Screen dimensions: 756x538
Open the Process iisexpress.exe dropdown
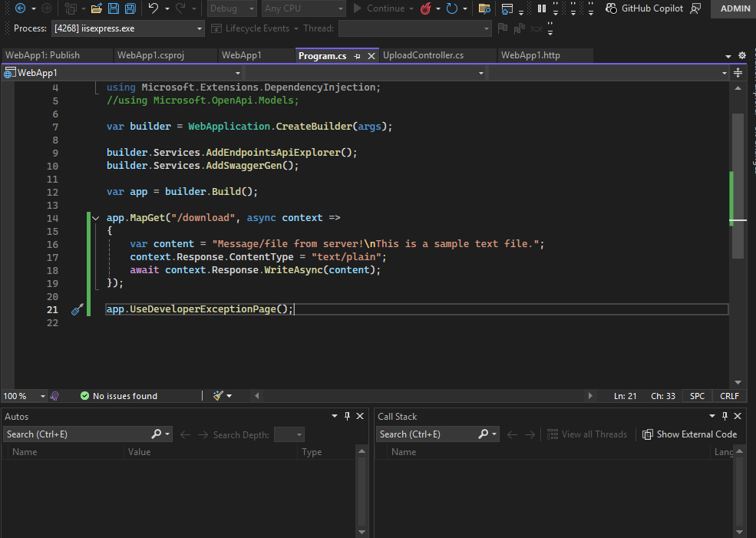tap(200, 28)
